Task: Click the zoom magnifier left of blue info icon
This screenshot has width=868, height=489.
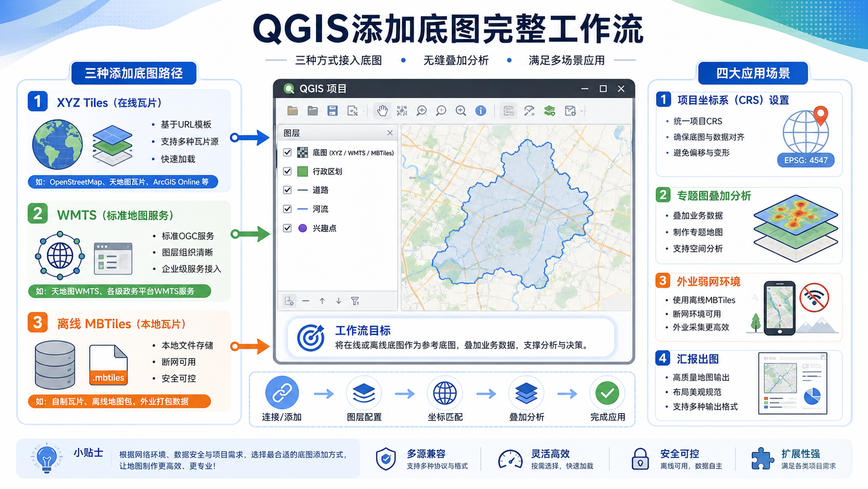Action: 461,111
